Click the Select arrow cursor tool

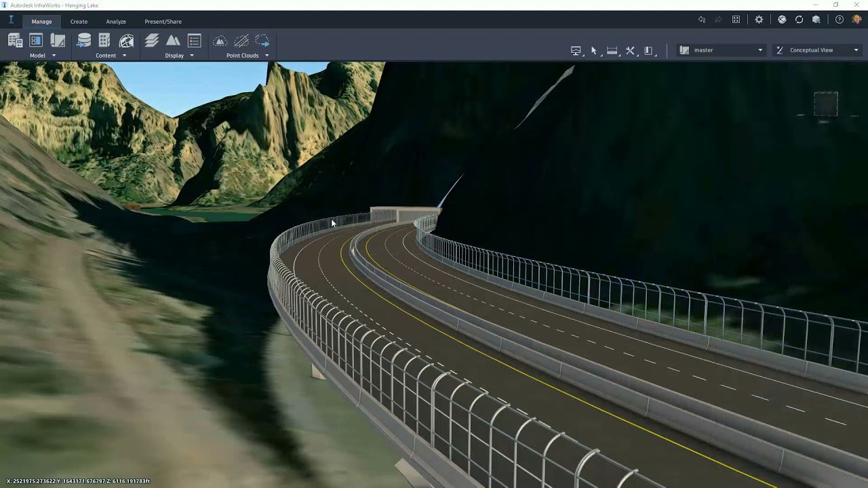click(593, 50)
